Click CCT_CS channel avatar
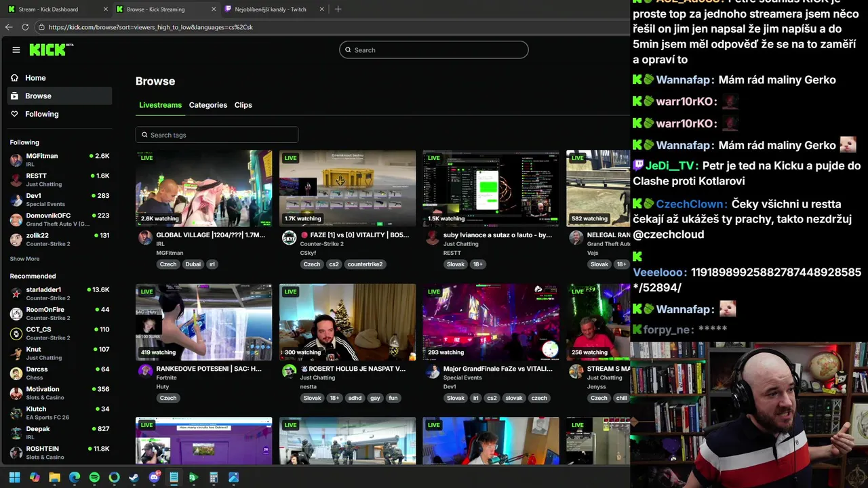The height and width of the screenshot is (488, 868). click(x=16, y=333)
